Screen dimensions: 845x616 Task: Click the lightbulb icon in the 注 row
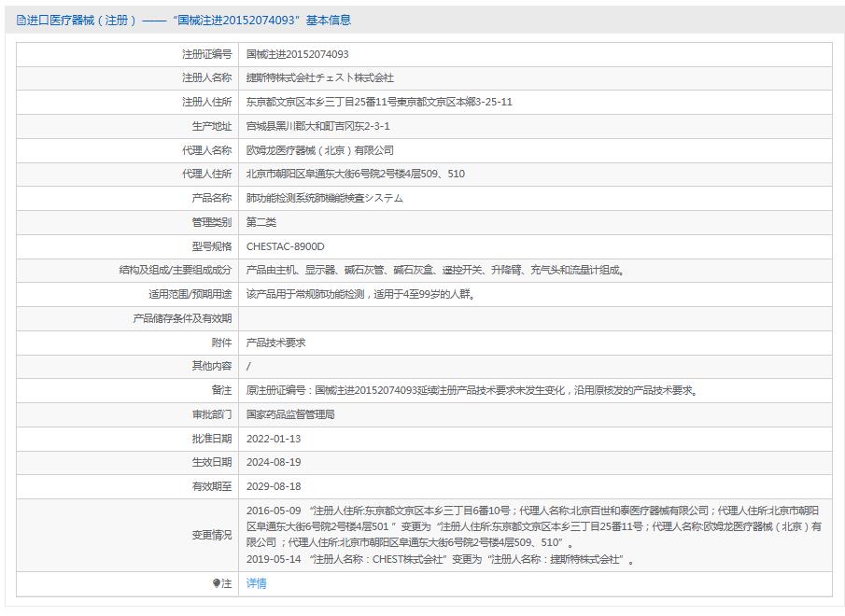(x=216, y=583)
